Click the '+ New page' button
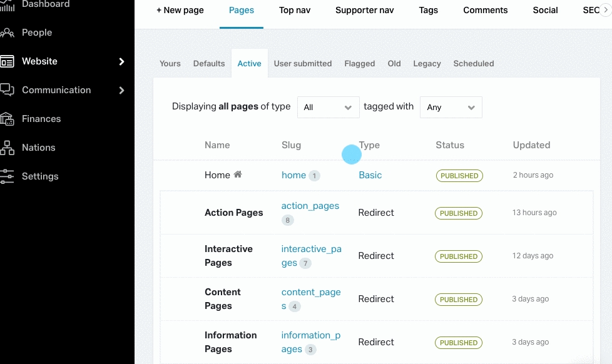 180,10
